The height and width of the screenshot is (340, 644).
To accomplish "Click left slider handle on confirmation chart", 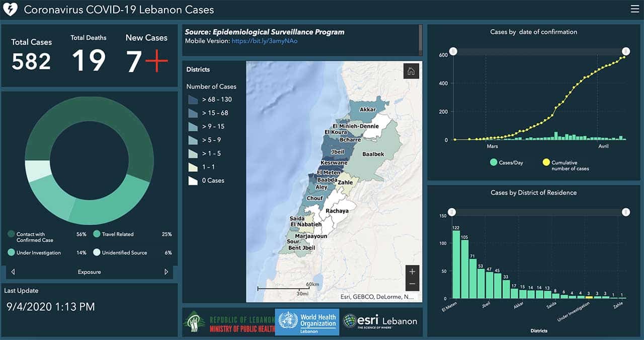I will 453,51.
